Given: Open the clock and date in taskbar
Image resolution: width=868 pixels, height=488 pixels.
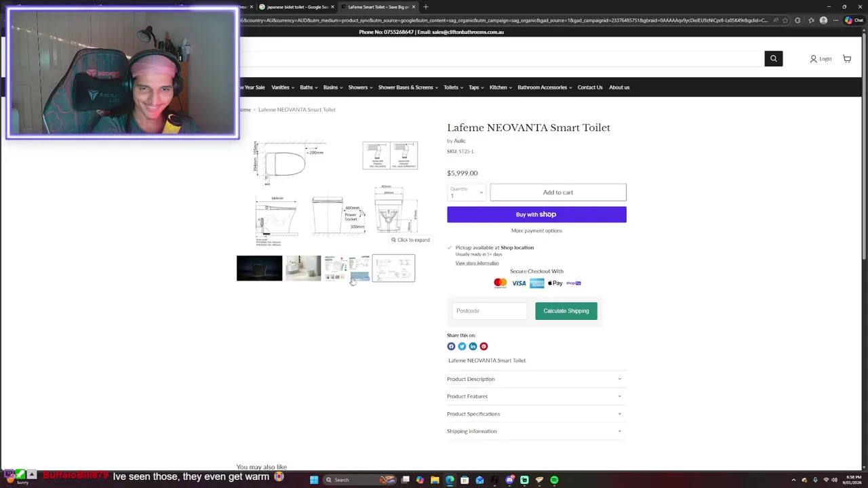Looking at the screenshot, I should pyautogui.click(x=853, y=480).
